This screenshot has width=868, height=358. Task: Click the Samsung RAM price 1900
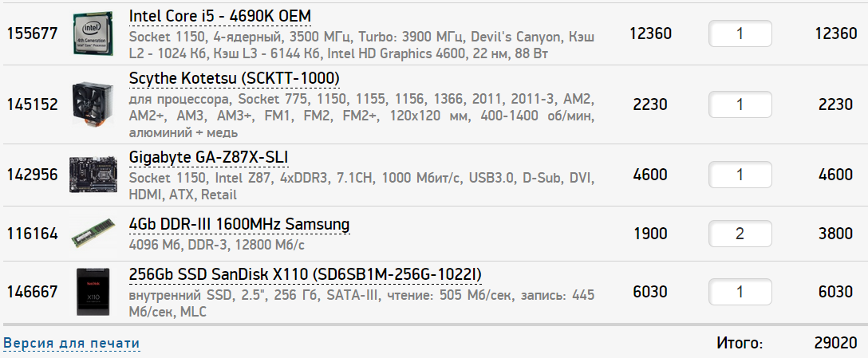click(x=650, y=234)
